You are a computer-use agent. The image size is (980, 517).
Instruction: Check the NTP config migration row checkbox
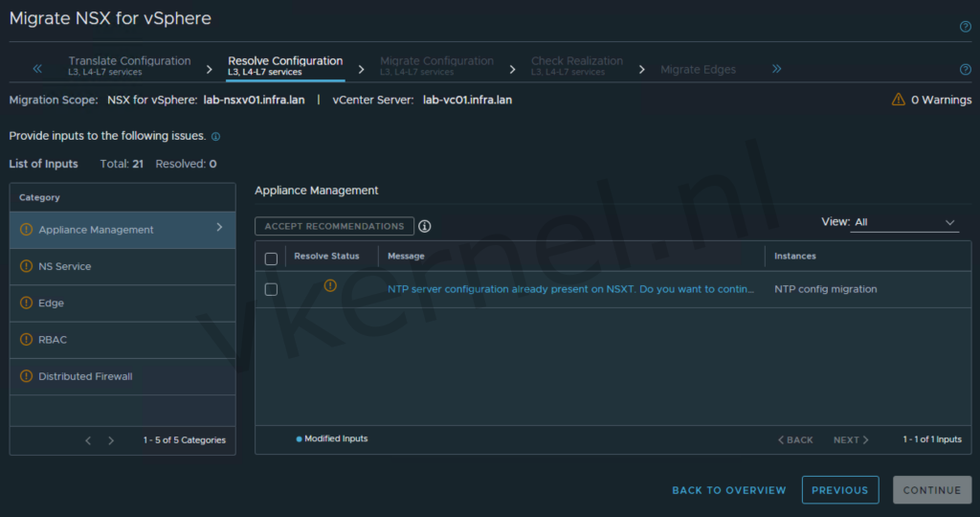[271, 289]
